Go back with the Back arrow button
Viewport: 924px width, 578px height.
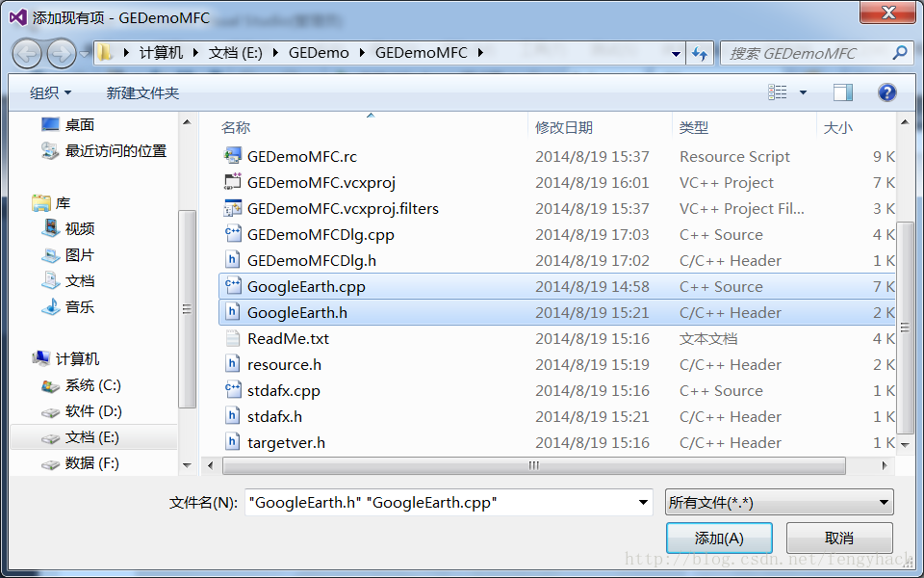point(27,54)
